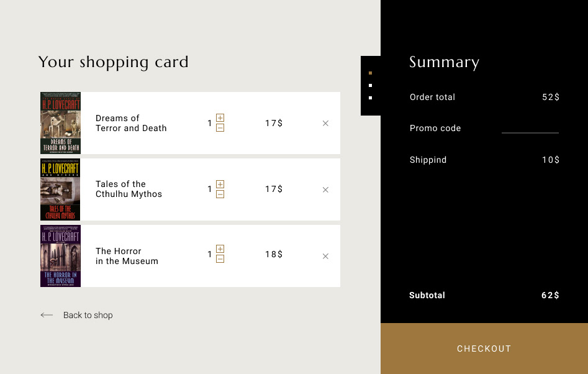Viewport: 588px width, 374px height.
Task: Select the third white step indicator dot
Action: point(370,98)
